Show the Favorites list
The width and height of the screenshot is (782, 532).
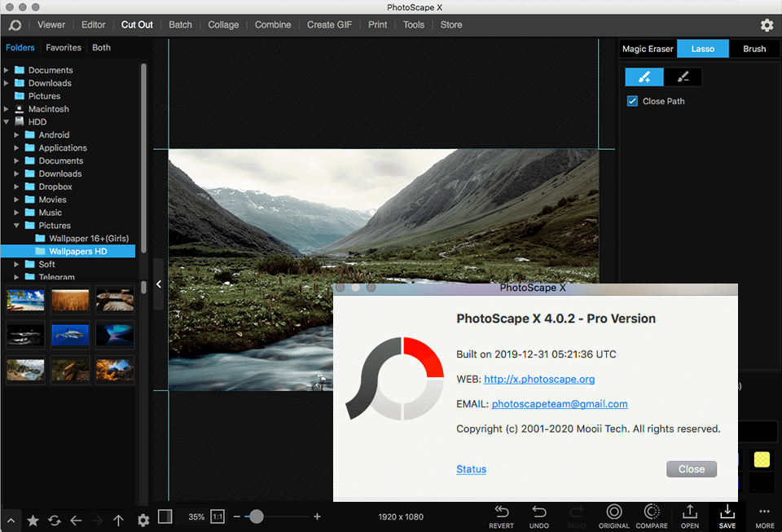[x=64, y=47]
